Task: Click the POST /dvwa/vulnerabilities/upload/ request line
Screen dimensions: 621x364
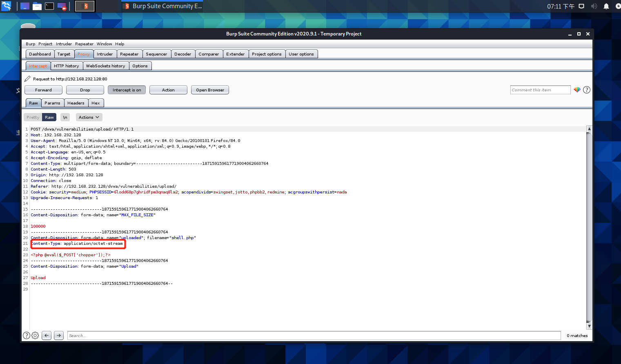Action: coord(82,129)
